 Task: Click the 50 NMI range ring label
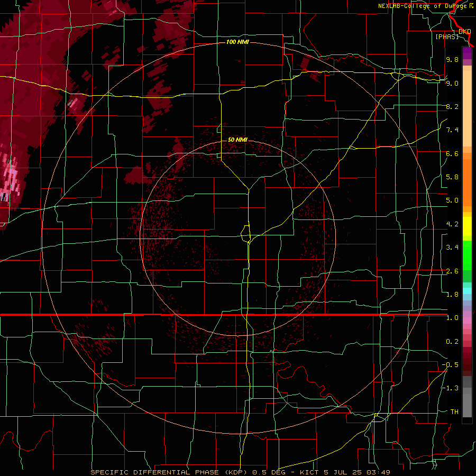pyautogui.click(x=237, y=140)
